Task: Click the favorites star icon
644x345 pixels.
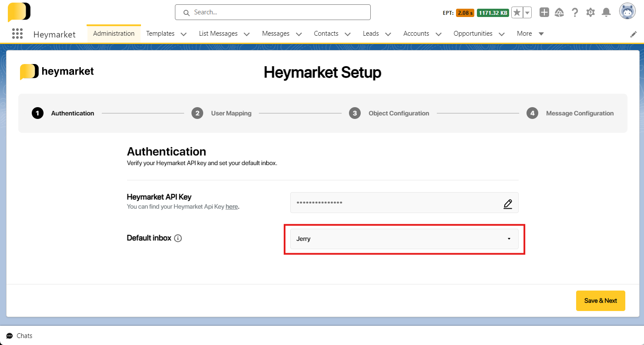Action: [x=517, y=13]
